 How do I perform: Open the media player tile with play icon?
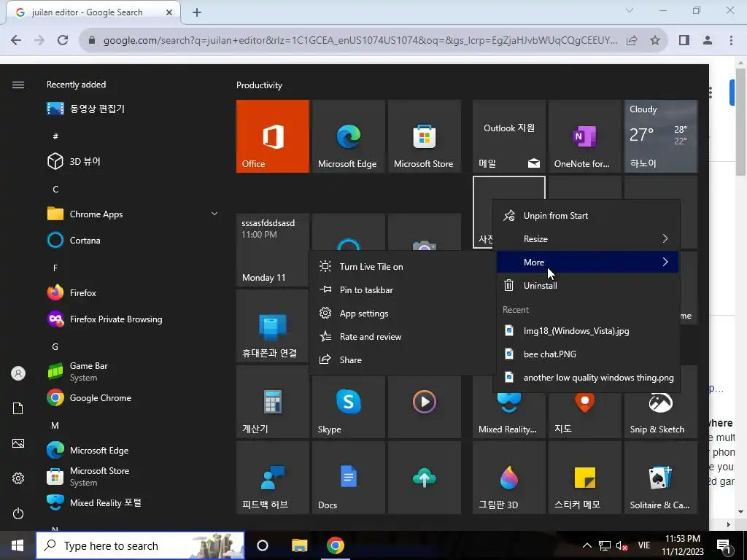(x=425, y=407)
